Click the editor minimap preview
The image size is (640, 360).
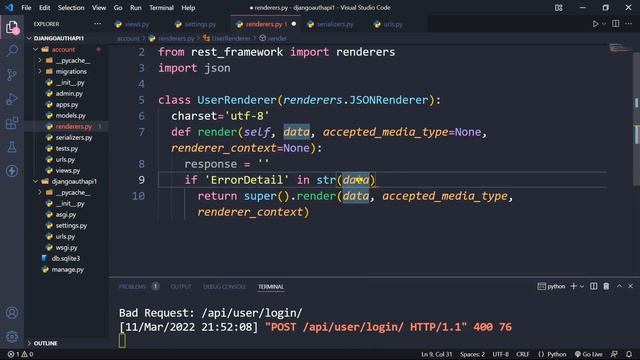pyautogui.click(x=620, y=49)
